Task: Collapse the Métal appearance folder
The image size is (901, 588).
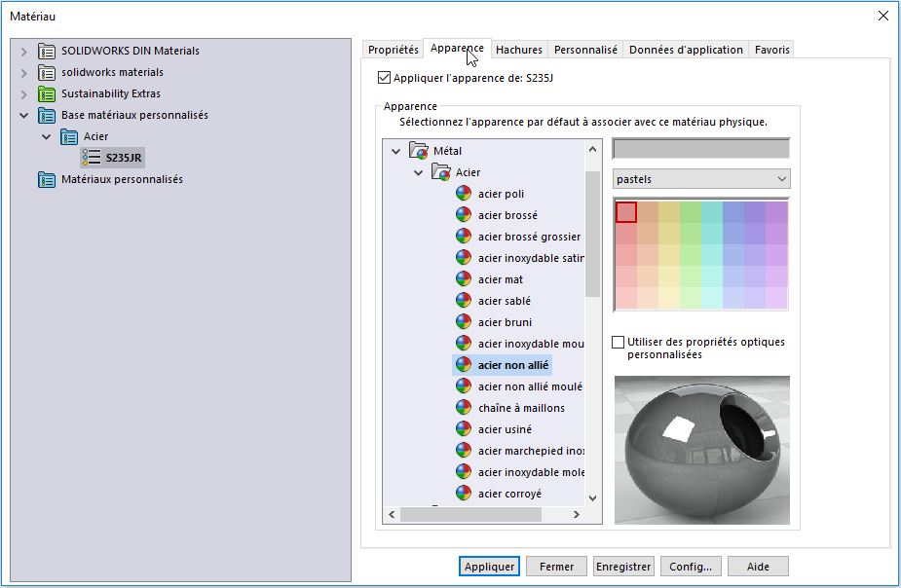Action: click(x=395, y=151)
